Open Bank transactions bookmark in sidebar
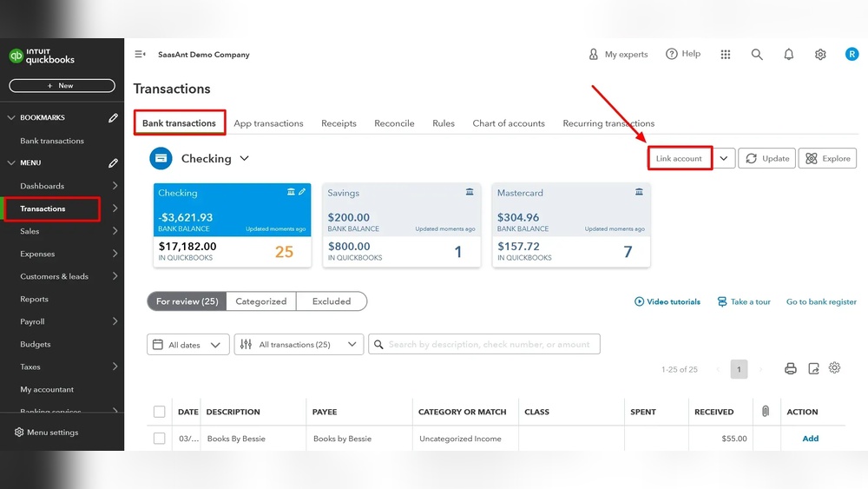Screen dimensions: 868x489 52,141
